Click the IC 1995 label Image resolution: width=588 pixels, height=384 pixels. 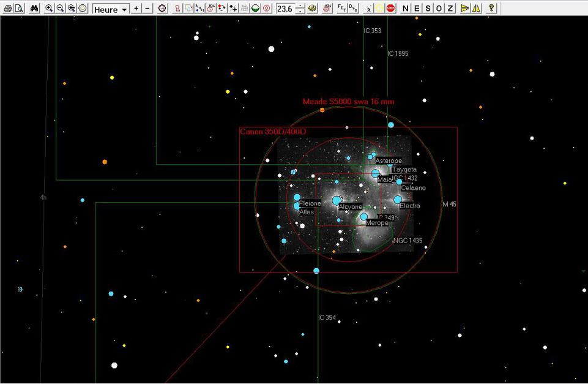point(398,53)
